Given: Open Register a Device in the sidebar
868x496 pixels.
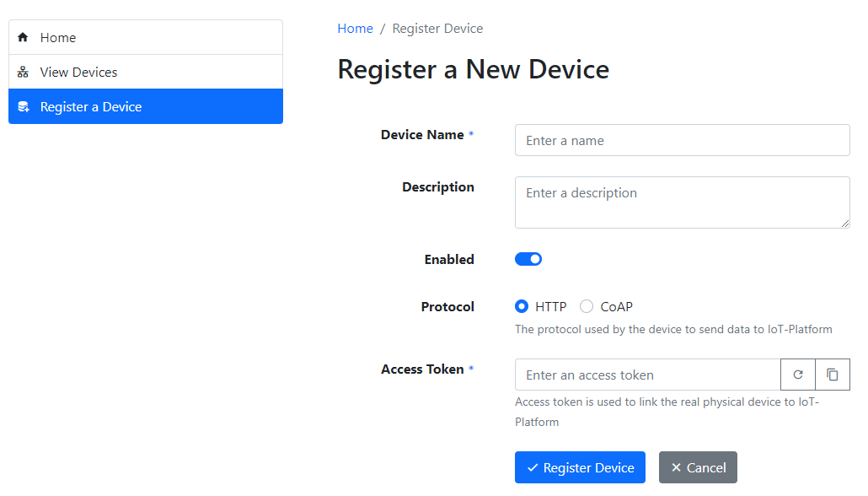Looking at the screenshot, I should [x=145, y=107].
